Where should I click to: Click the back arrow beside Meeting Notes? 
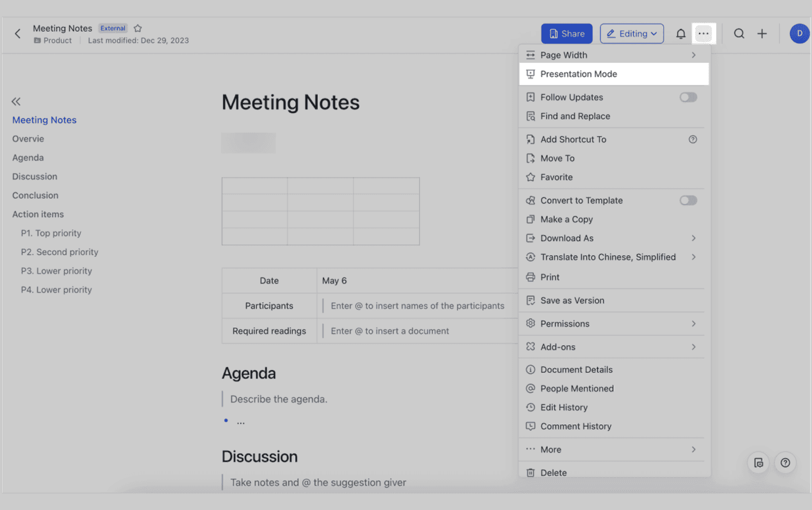pyautogui.click(x=18, y=34)
